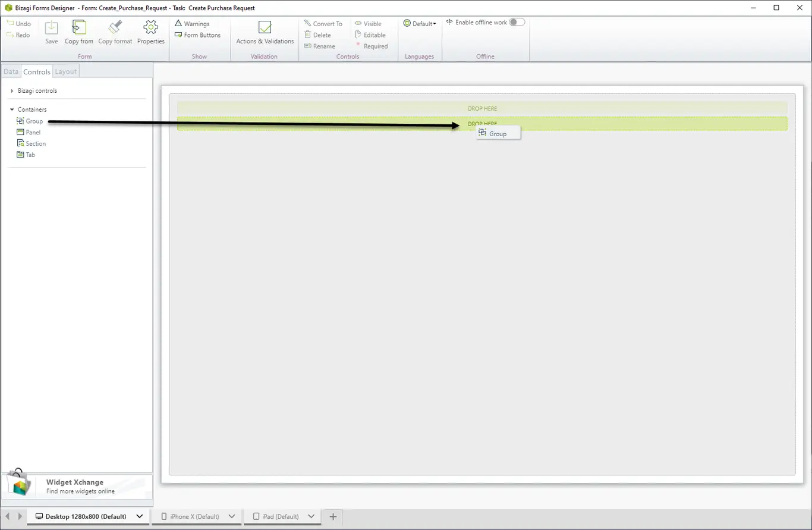Viewport: 812px width, 530px height.
Task: Click the Delete trash icon
Action: pyautogui.click(x=308, y=35)
